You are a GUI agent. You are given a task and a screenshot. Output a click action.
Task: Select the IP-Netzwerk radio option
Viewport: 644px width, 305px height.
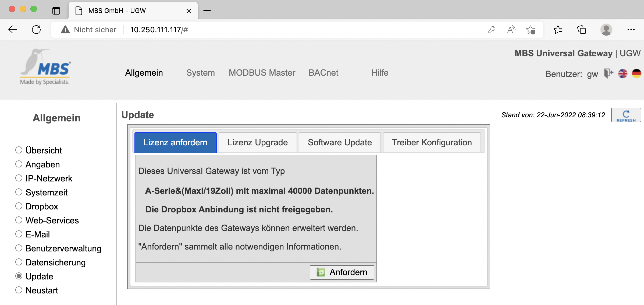(19, 178)
